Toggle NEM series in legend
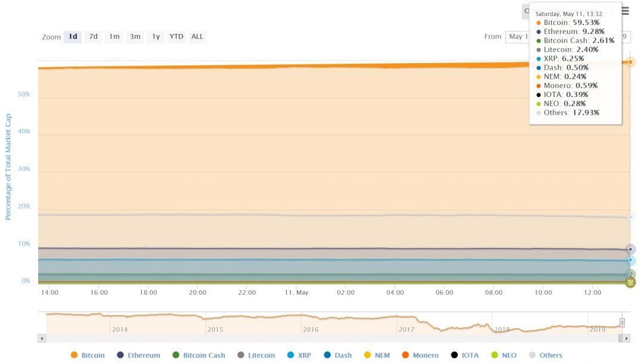This screenshot has width=644, height=364. [377, 356]
